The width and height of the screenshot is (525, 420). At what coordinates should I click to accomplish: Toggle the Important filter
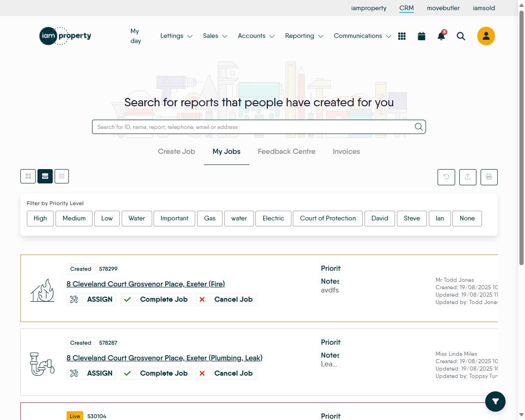174,219
